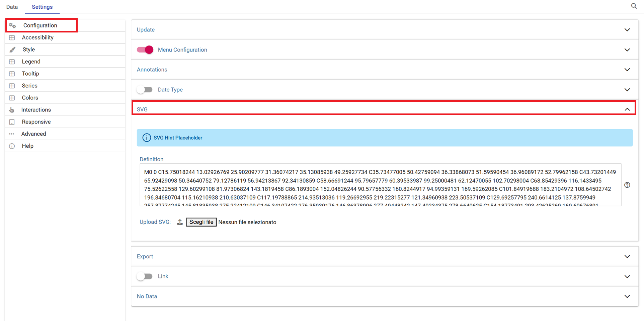Click the search magnifier icon
Screen dimensions: 644x321
pos(634,6)
